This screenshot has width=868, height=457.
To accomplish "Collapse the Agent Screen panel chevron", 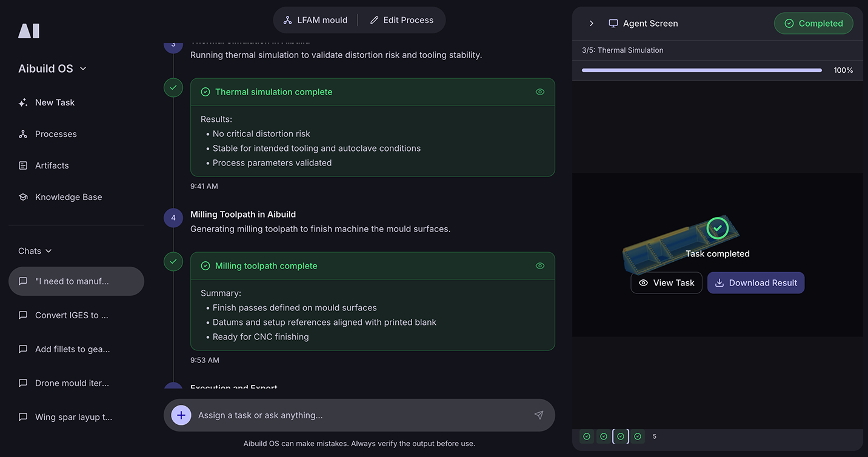I will click(592, 23).
